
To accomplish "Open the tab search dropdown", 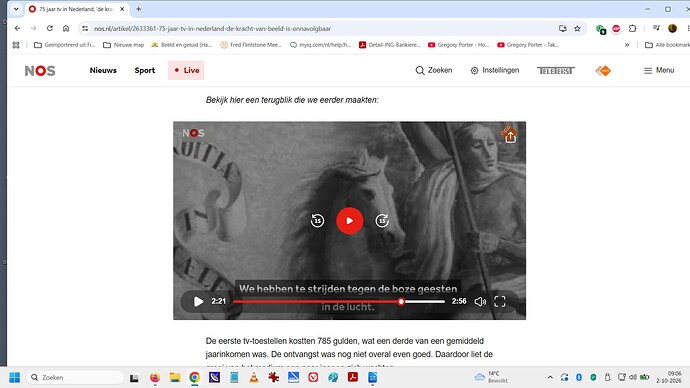I will tap(16, 9).
